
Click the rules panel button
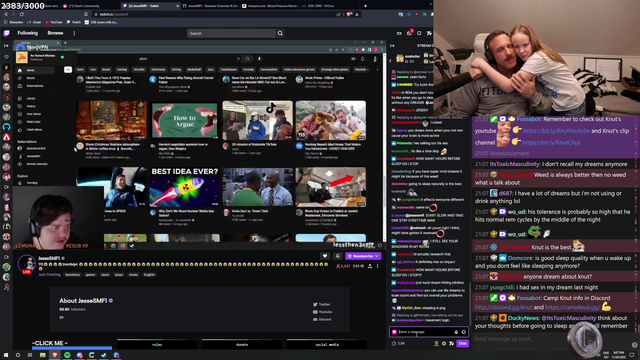tap(157, 344)
